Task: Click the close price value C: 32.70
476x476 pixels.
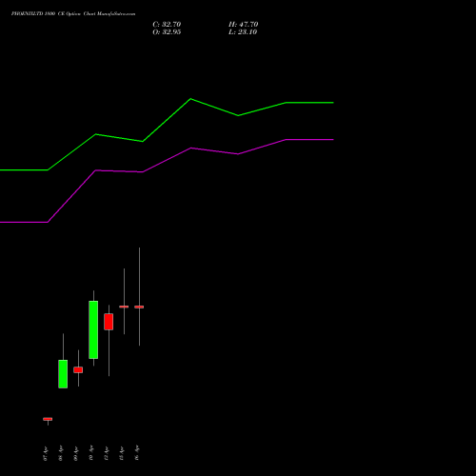Action: coord(167,25)
